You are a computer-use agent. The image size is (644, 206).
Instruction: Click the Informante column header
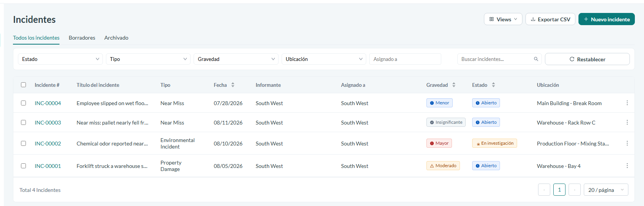268,85
